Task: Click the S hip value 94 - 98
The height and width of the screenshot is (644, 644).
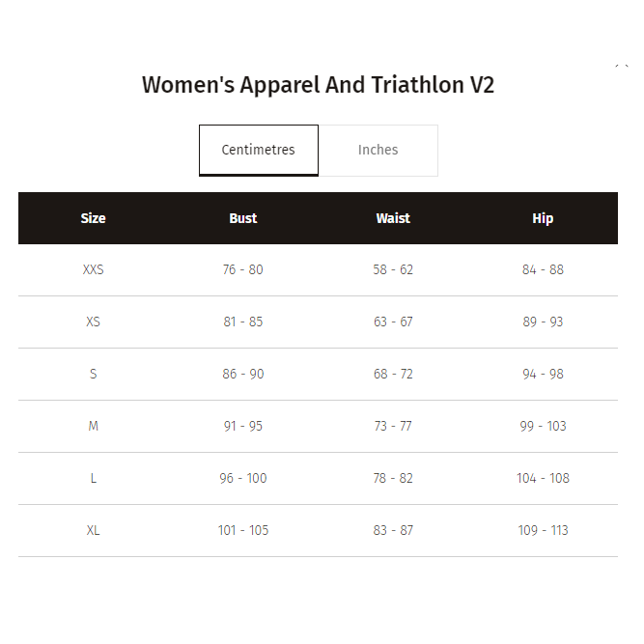Action: 543,374
